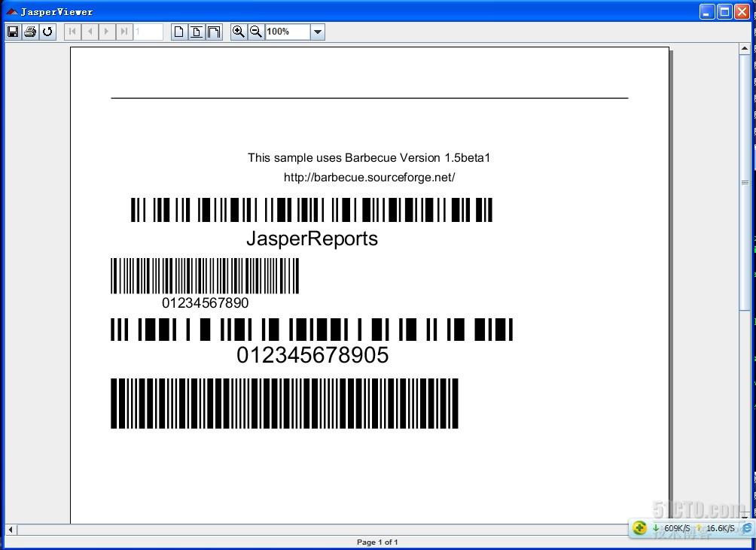Viewport: 756px width, 550px height.
Task: Click the green-yellow accelerator ball icon
Action: coord(640,528)
